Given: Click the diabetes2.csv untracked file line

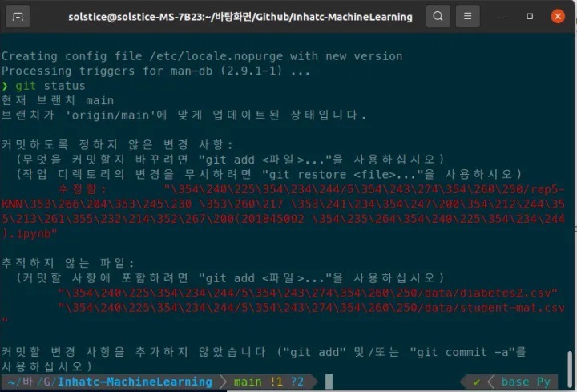Looking at the screenshot, I should pos(308,293).
